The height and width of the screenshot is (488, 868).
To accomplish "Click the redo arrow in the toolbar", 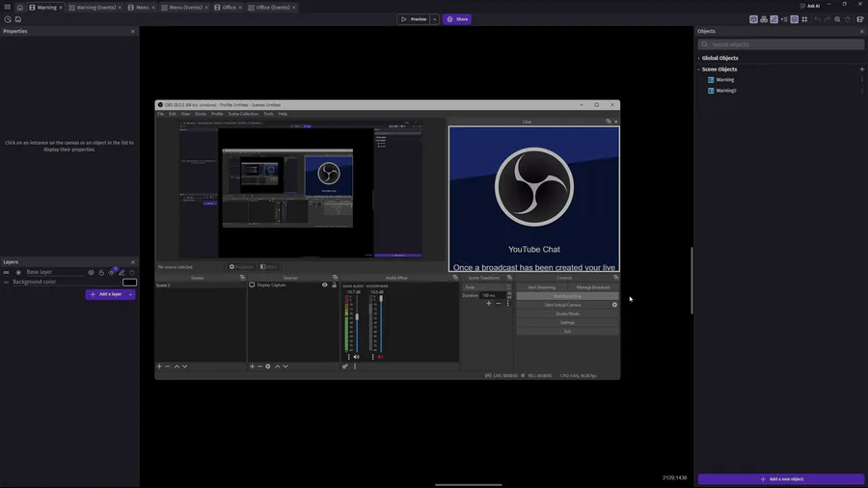I will click(x=827, y=19).
